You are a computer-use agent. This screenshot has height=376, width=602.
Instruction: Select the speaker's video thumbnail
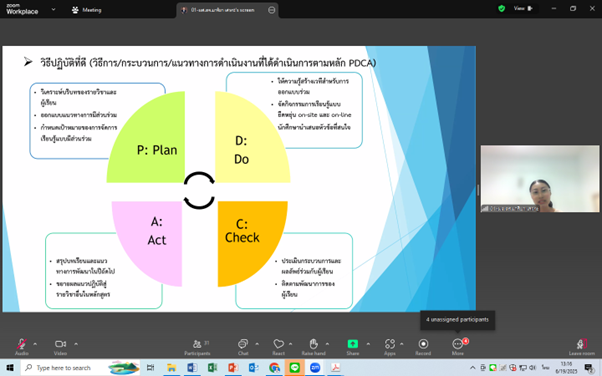click(540, 179)
